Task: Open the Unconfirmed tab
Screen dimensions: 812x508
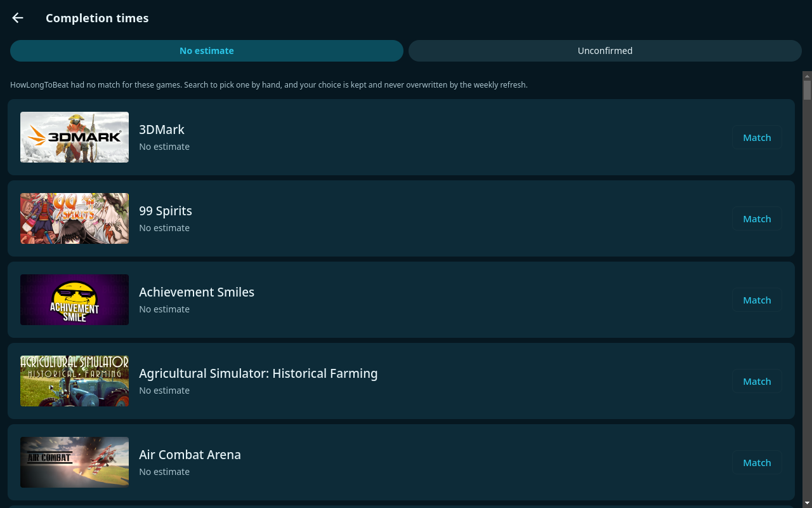Action: [605, 51]
